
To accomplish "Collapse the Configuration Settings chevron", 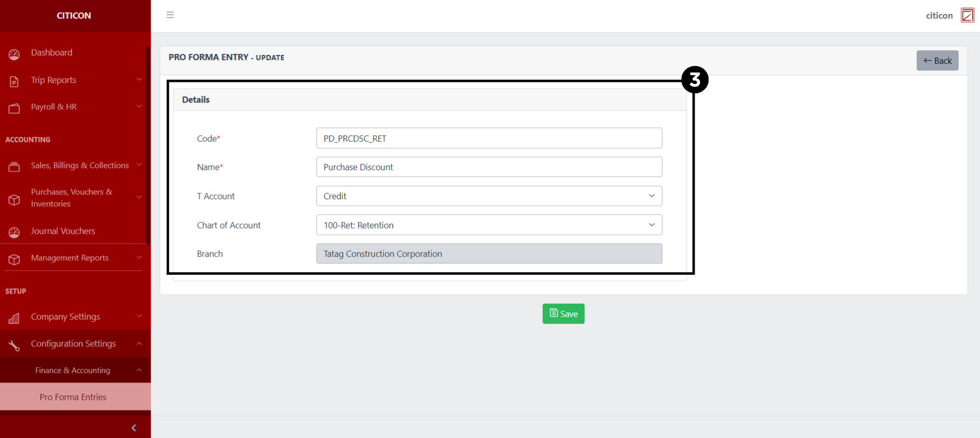I will pos(139,343).
